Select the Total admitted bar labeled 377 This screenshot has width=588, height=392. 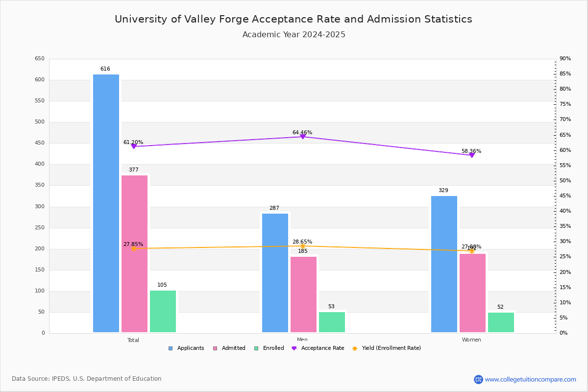pyautogui.click(x=134, y=254)
